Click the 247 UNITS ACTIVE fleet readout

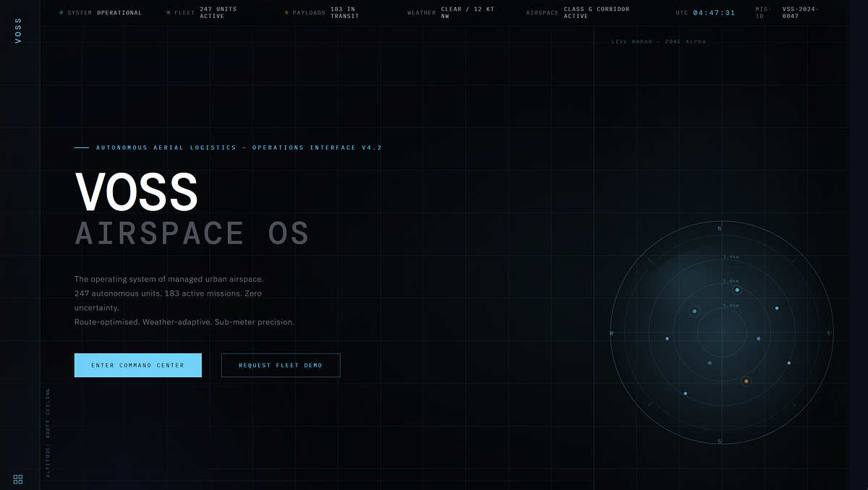click(218, 13)
